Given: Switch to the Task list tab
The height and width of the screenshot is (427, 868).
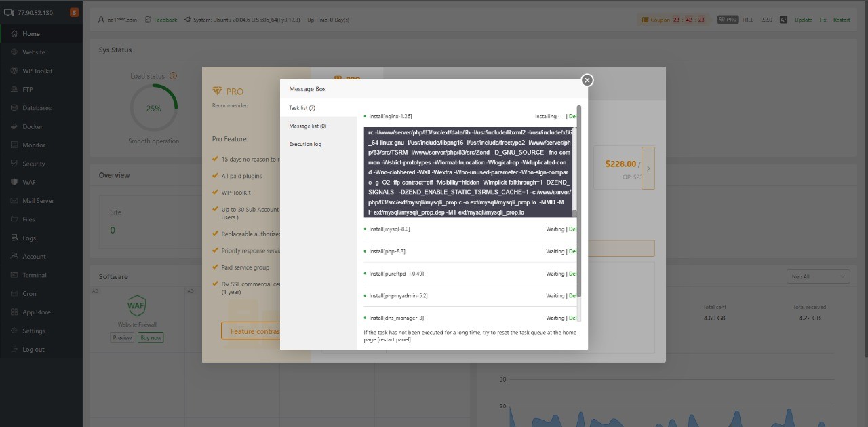Looking at the screenshot, I should pos(302,108).
